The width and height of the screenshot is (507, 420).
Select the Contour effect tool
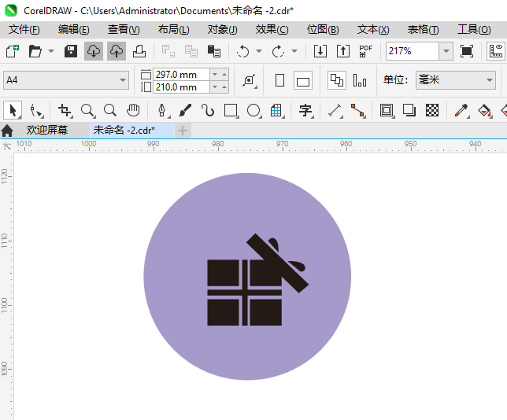tap(387, 110)
